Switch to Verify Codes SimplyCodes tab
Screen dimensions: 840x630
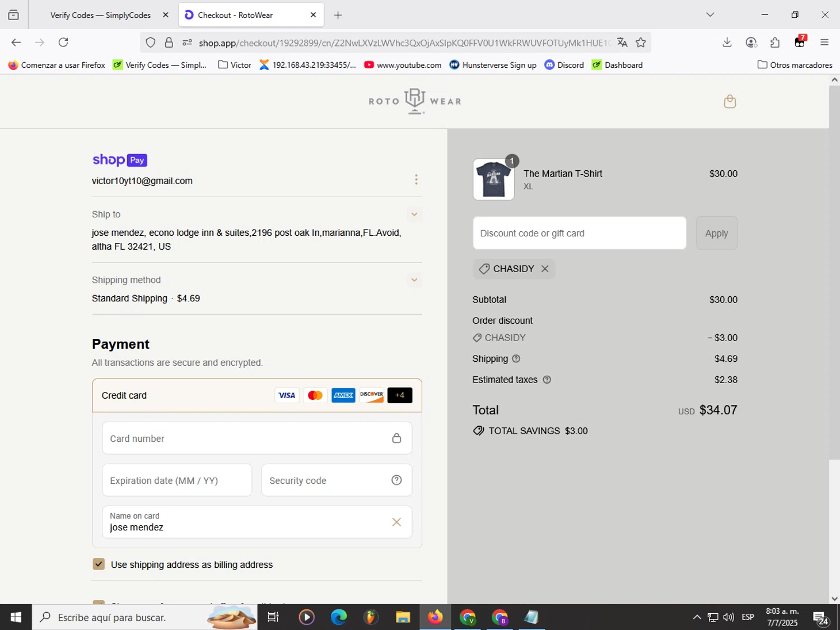point(100,15)
